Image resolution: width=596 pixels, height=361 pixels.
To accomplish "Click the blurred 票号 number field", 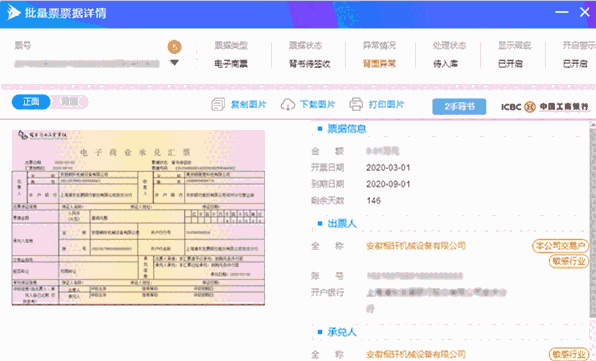I will click(87, 63).
